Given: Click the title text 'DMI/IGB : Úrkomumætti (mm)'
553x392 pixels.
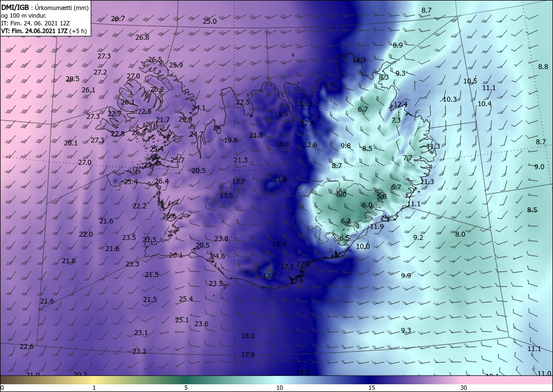Looking at the screenshot, I should click(x=44, y=7).
